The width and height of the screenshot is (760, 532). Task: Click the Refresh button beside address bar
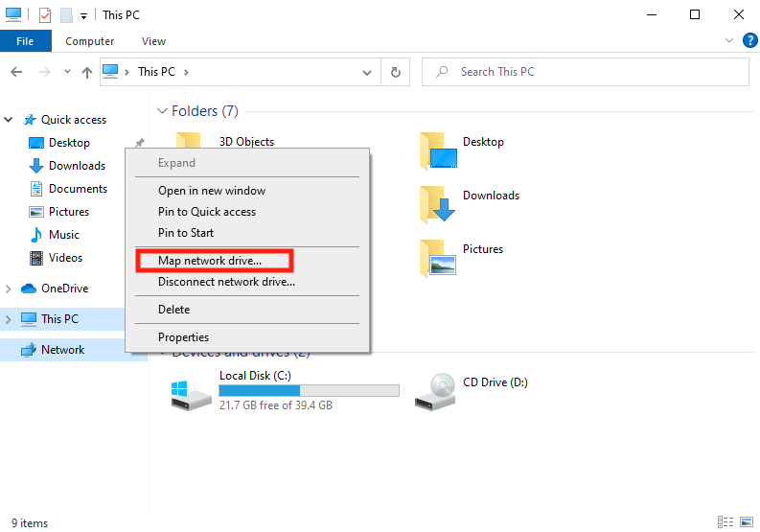(x=395, y=72)
